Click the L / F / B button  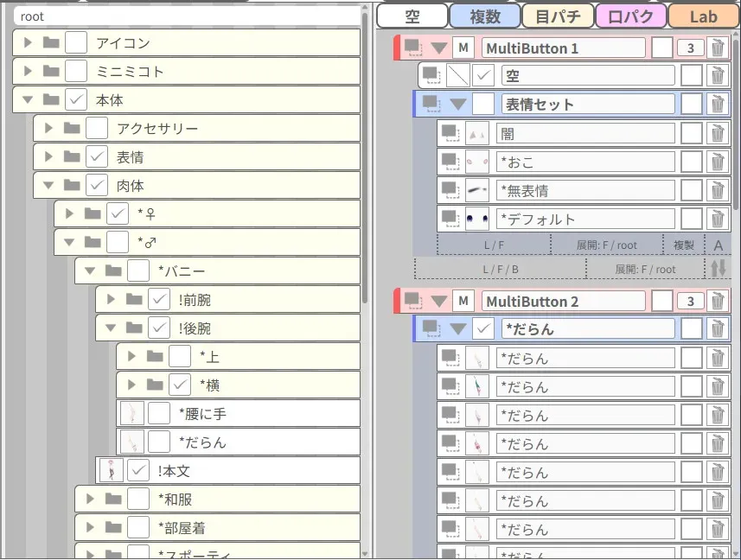click(x=501, y=269)
